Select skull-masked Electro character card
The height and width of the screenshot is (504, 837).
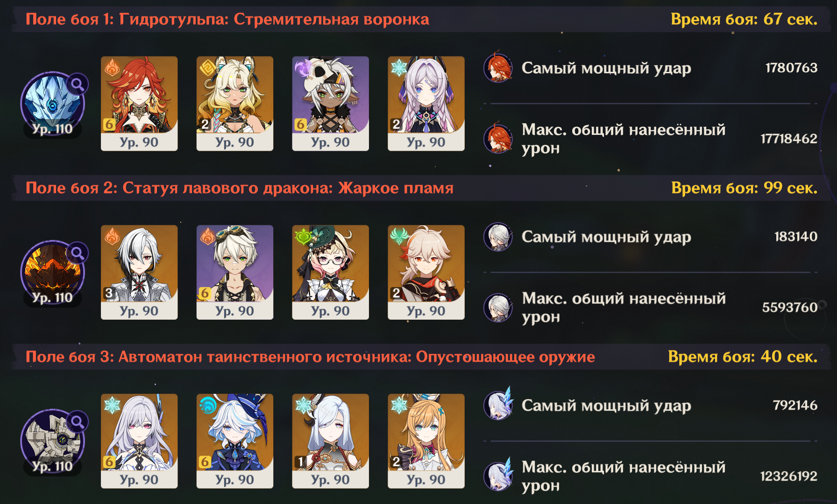331,104
